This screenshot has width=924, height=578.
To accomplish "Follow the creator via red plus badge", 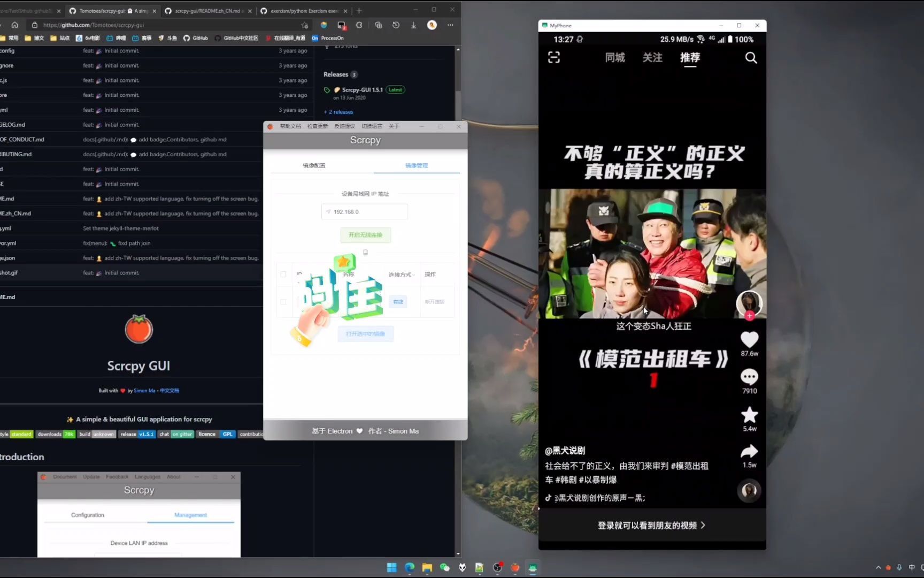I will [749, 316].
